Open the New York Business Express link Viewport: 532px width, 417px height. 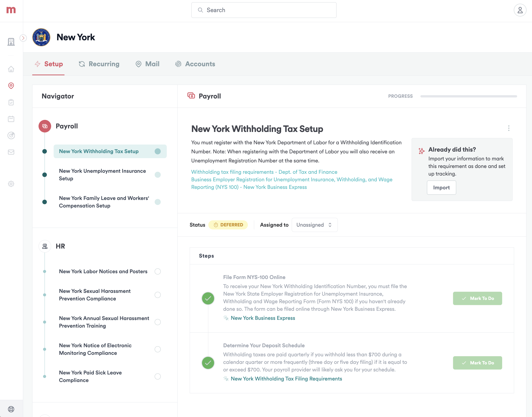pyautogui.click(x=263, y=318)
